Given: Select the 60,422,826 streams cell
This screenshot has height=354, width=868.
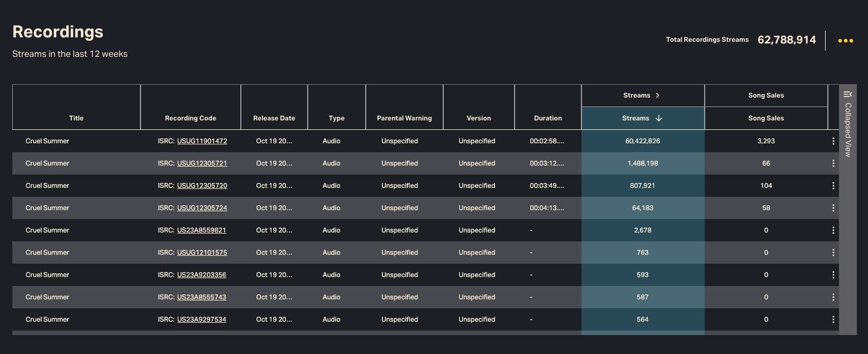Looking at the screenshot, I should pos(642,141).
